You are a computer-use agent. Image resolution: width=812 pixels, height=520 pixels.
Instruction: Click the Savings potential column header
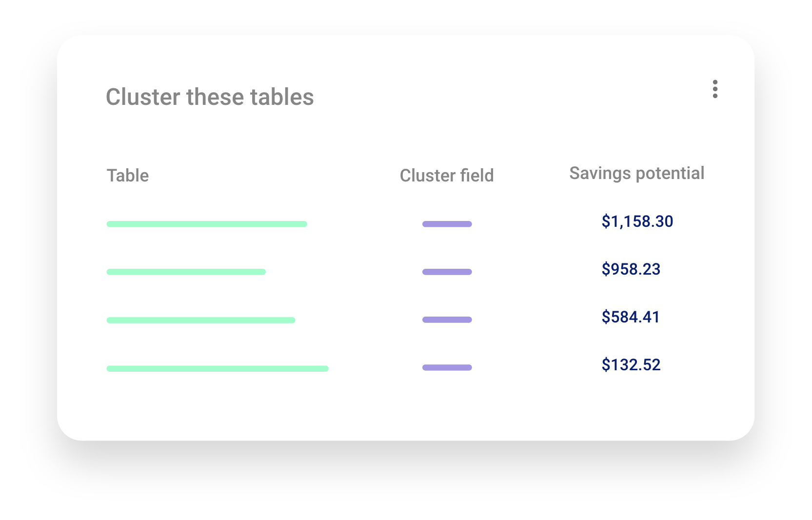pyautogui.click(x=636, y=173)
